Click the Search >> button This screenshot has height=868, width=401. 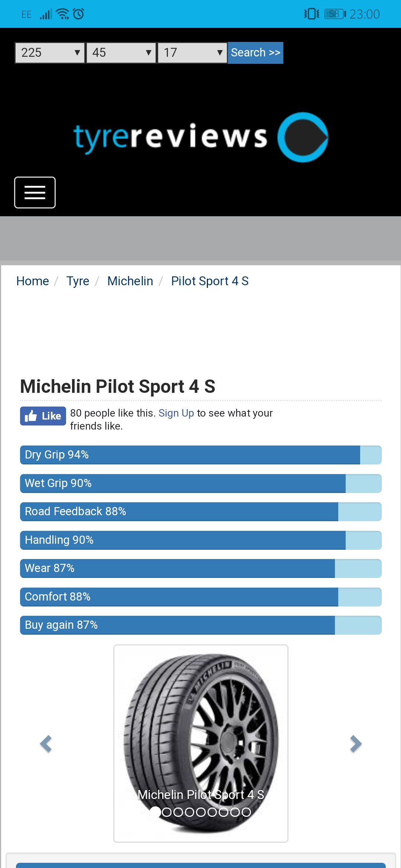coord(255,53)
